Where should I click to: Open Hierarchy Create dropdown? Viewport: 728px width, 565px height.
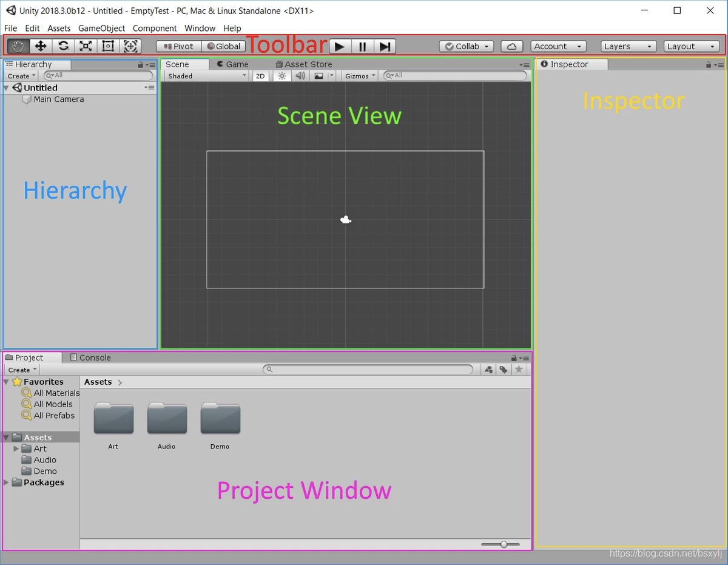point(22,76)
